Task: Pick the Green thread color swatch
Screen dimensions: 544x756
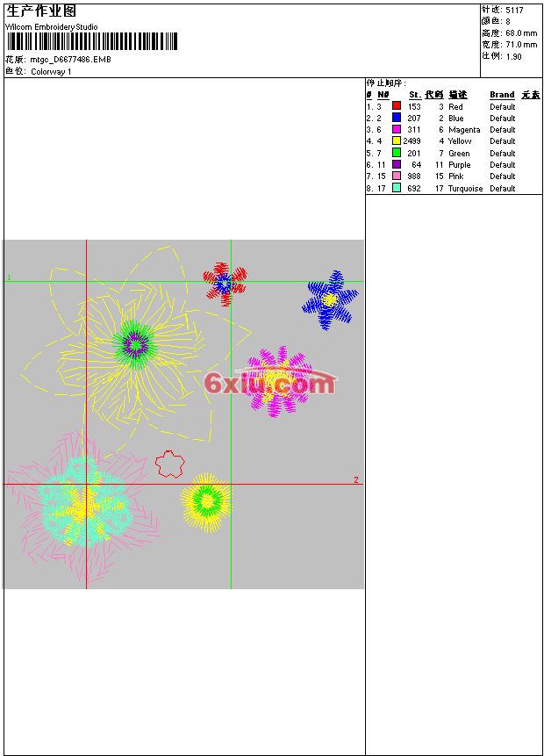Action: pyautogui.click(x=397, y=153)
